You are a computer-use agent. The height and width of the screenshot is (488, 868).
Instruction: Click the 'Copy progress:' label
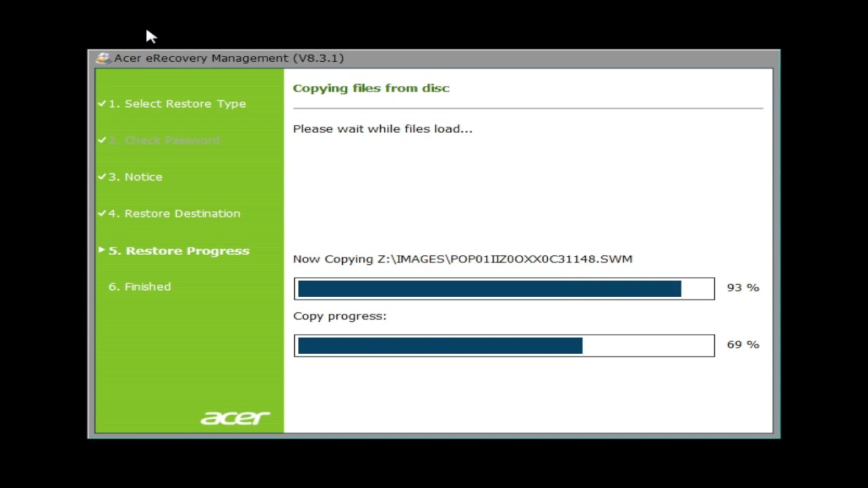[x=340, y=316]
